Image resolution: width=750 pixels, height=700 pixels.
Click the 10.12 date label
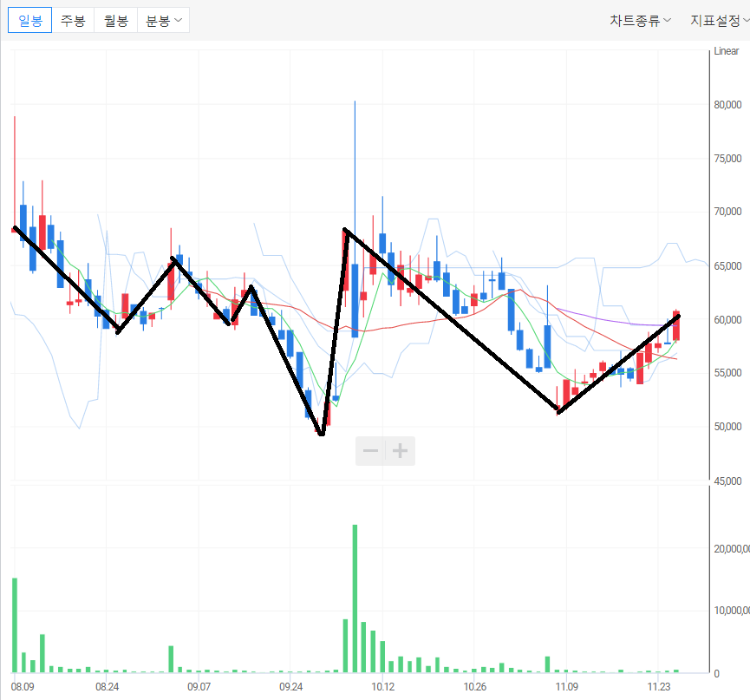pos(382,687)
